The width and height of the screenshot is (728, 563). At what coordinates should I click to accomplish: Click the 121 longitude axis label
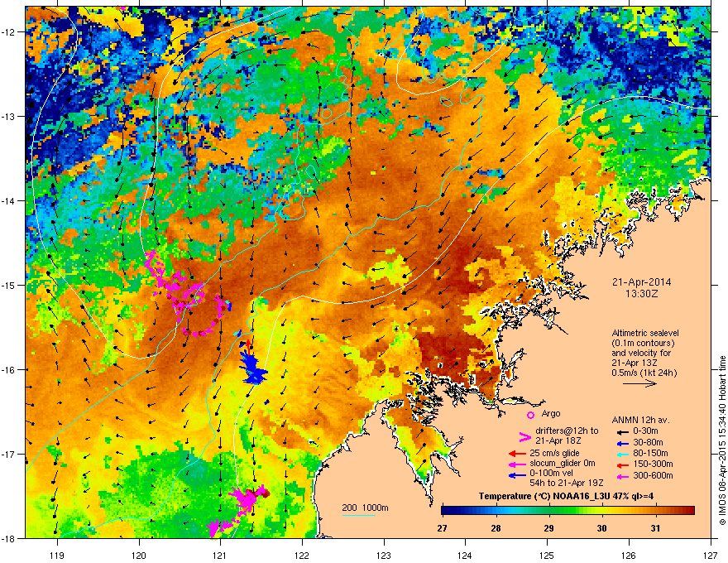[220, 555]
